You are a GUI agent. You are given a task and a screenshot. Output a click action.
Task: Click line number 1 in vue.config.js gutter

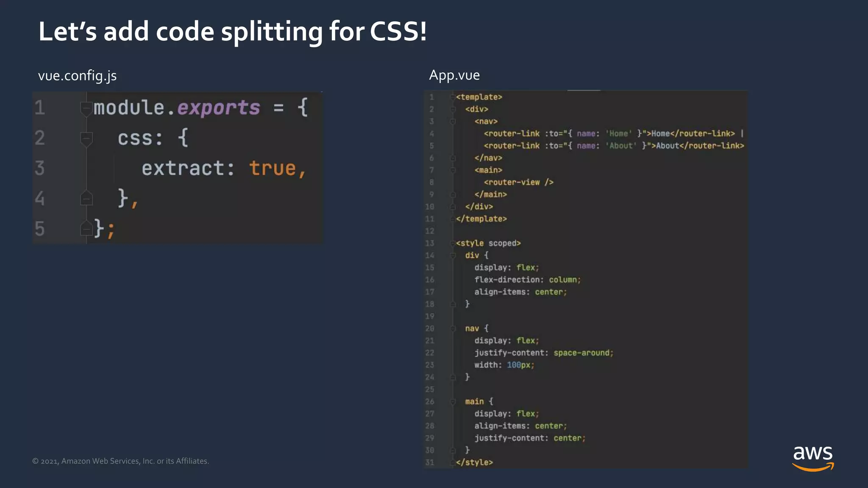40,108
